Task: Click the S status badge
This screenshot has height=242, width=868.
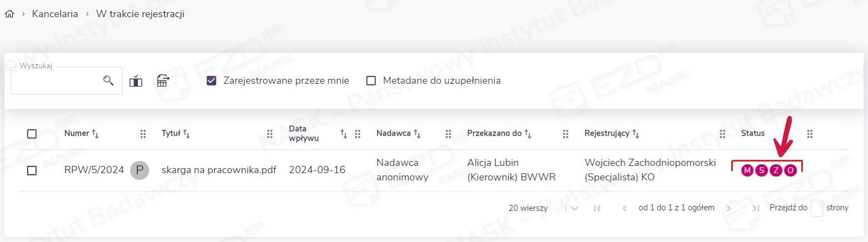Action: 761,170
